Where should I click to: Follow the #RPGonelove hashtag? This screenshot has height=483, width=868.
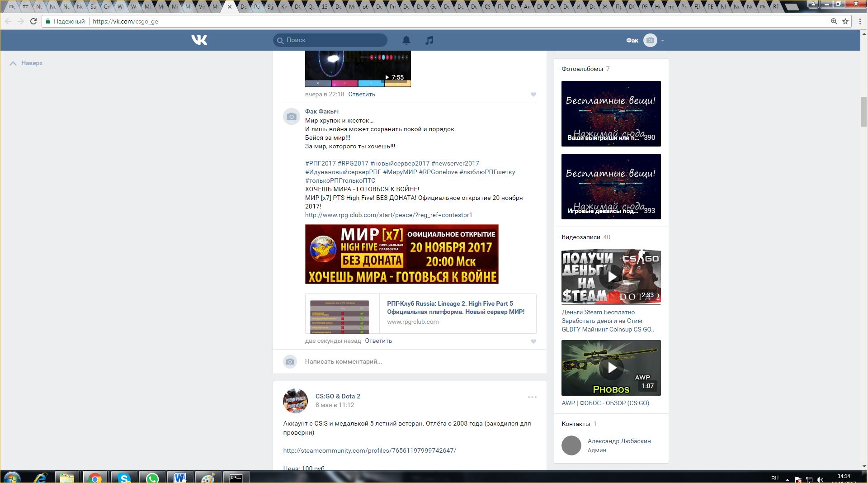pos(438,172)
